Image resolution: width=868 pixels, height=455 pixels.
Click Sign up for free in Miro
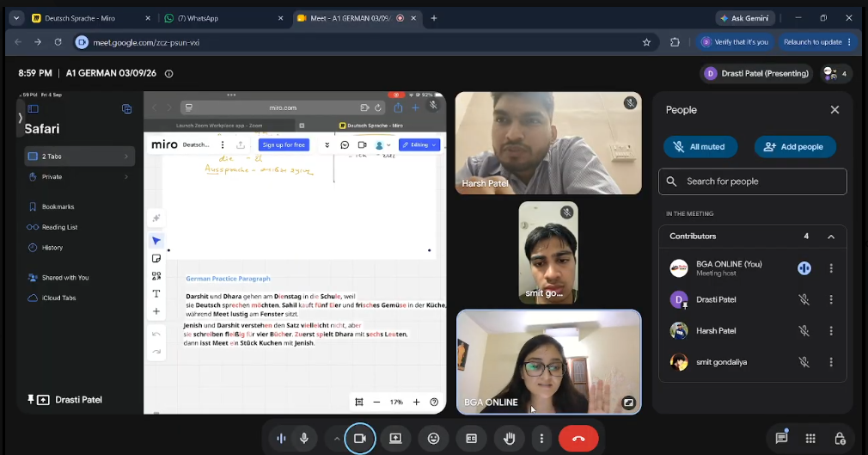pyautogui.click(x=284, y=144)
